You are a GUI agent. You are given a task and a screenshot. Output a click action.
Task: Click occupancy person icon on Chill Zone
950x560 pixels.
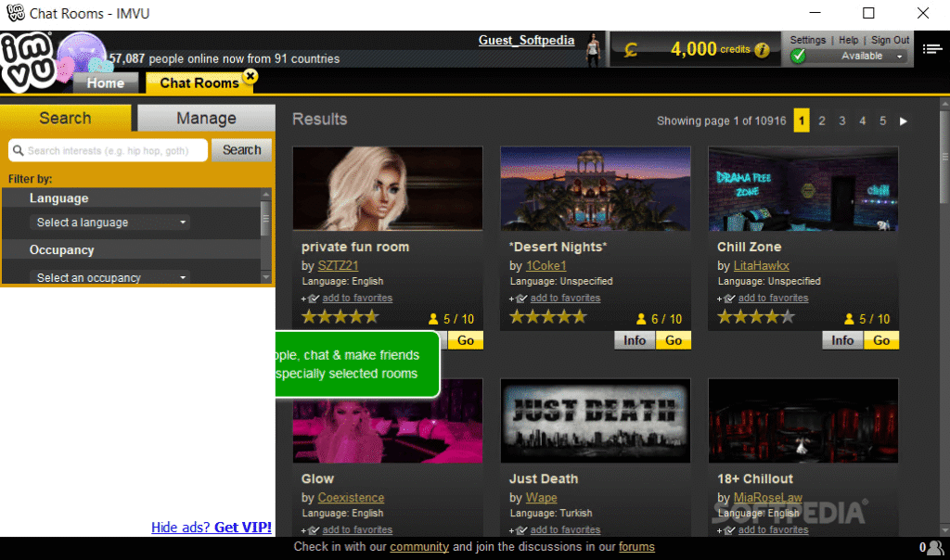tap(849, 319)
